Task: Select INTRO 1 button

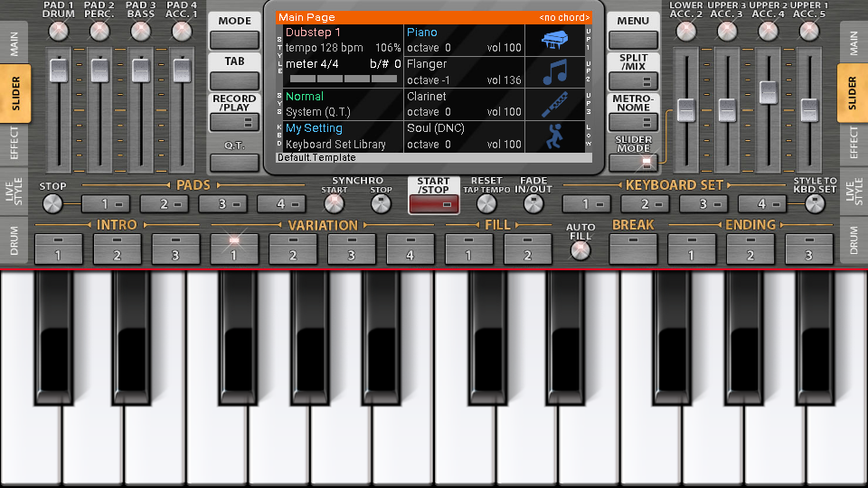Action: tap(58, 249)
